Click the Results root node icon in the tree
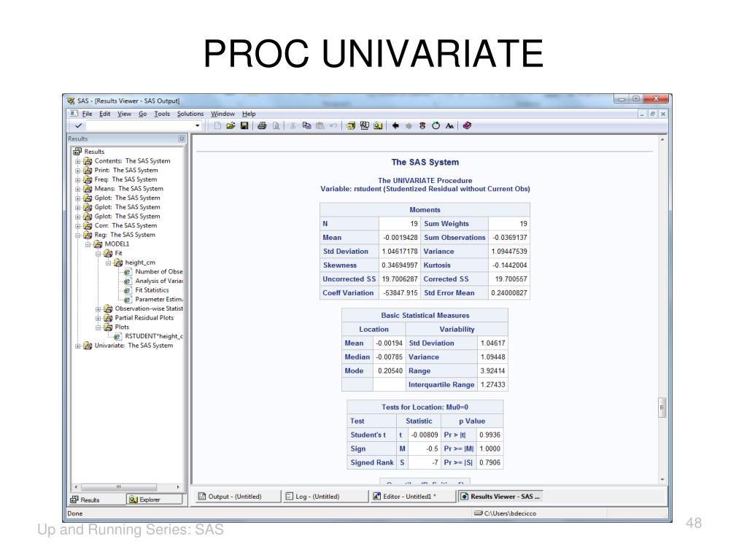The height and width of the screenshot is (560, 747). pyautogui.click(x=77, y=152)
